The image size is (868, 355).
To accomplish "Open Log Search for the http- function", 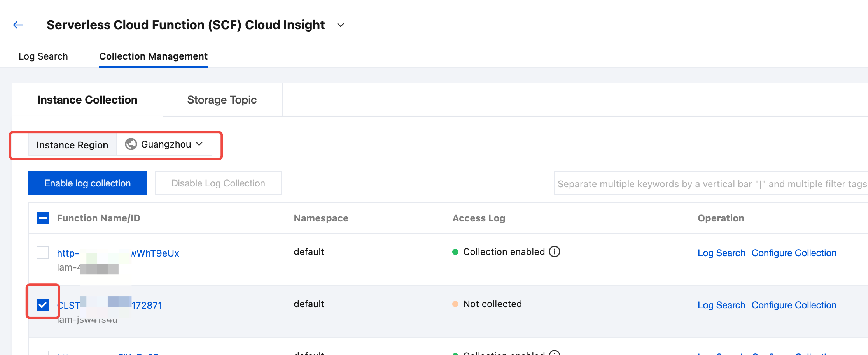I will click(x=721, y=253).
